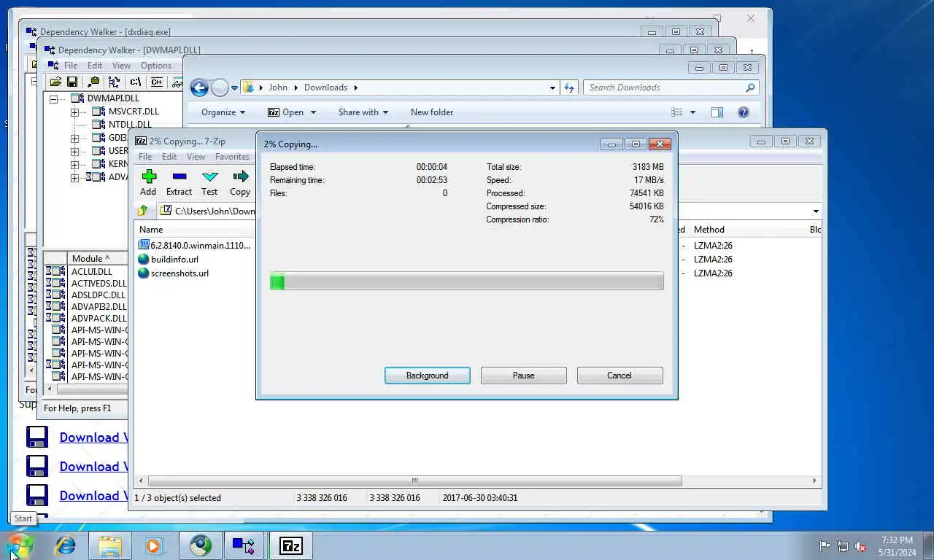Click the Refresh icon beside Explorer address bar
The height and width of the screenshot is (560, 934).
[569, 87]
